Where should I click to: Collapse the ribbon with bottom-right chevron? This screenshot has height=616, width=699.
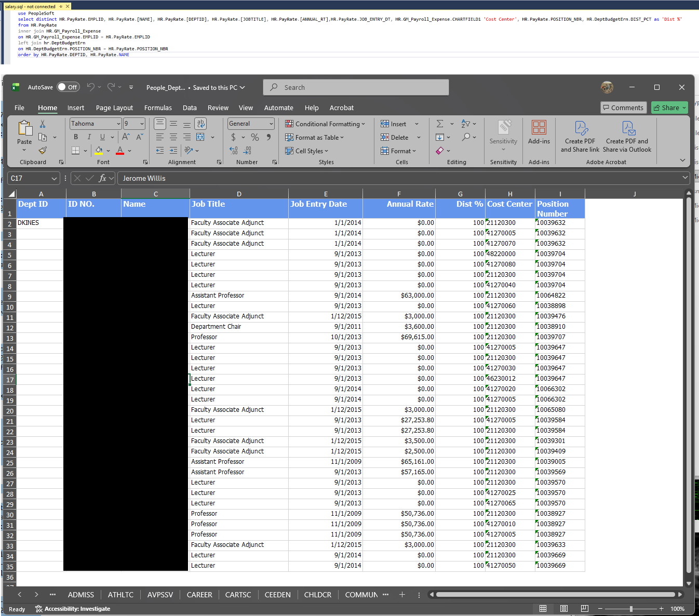click(x=682, y=160)
